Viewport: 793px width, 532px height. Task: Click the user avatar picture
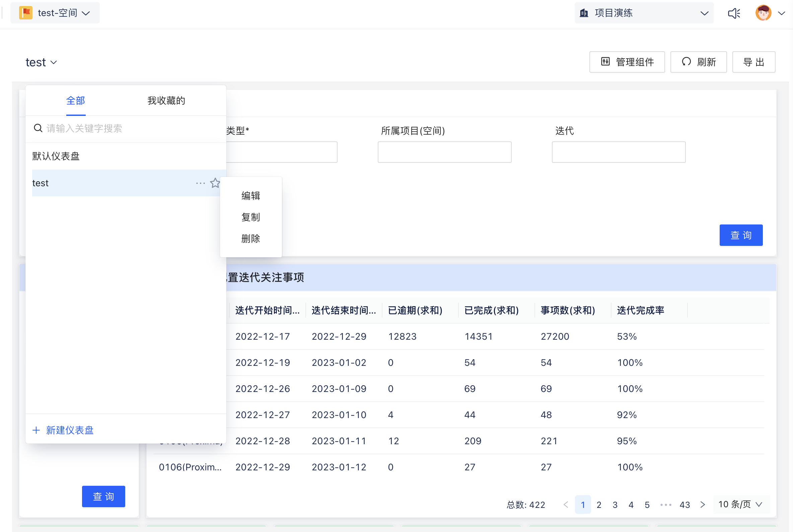pyautogui.click(x=763, y=13)
